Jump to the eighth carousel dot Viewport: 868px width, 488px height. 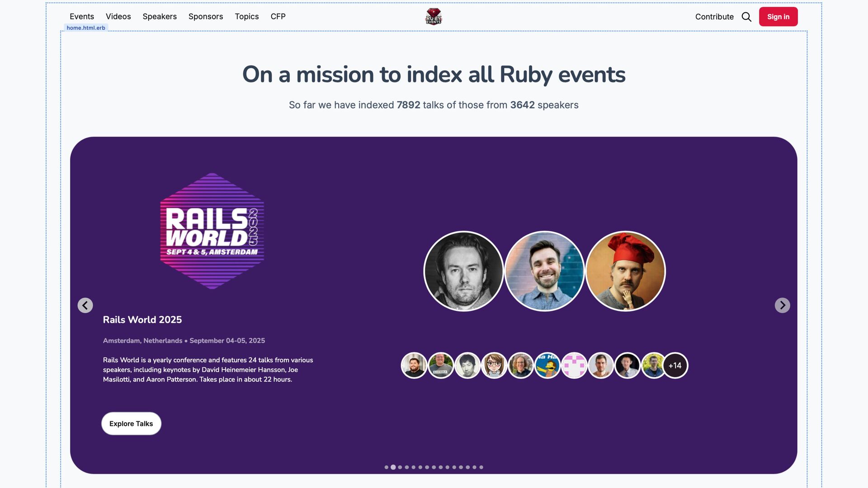[434, 467]
